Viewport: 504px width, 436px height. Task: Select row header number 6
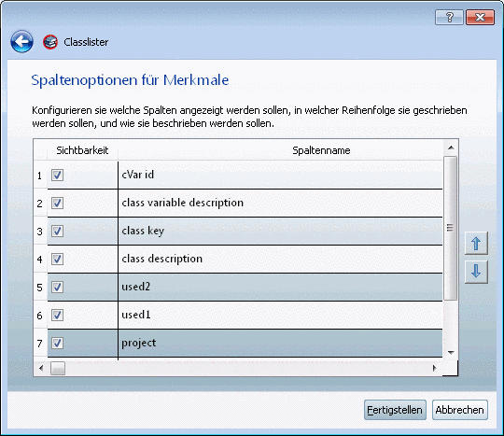point(40,316)
